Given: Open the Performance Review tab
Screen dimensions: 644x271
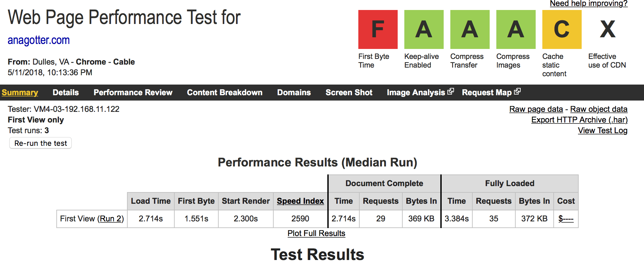Looking at the screenshot, I should click(133, 93).
